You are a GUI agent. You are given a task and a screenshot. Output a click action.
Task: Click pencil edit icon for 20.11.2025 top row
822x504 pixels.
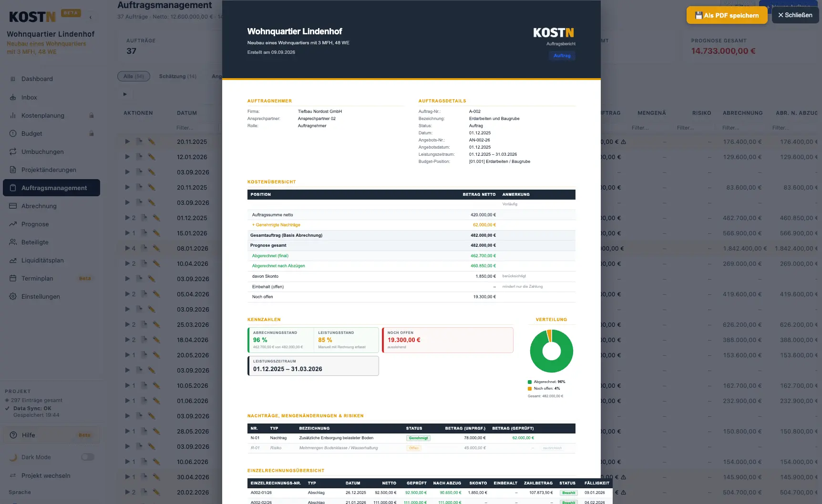[x=152, y=141]
